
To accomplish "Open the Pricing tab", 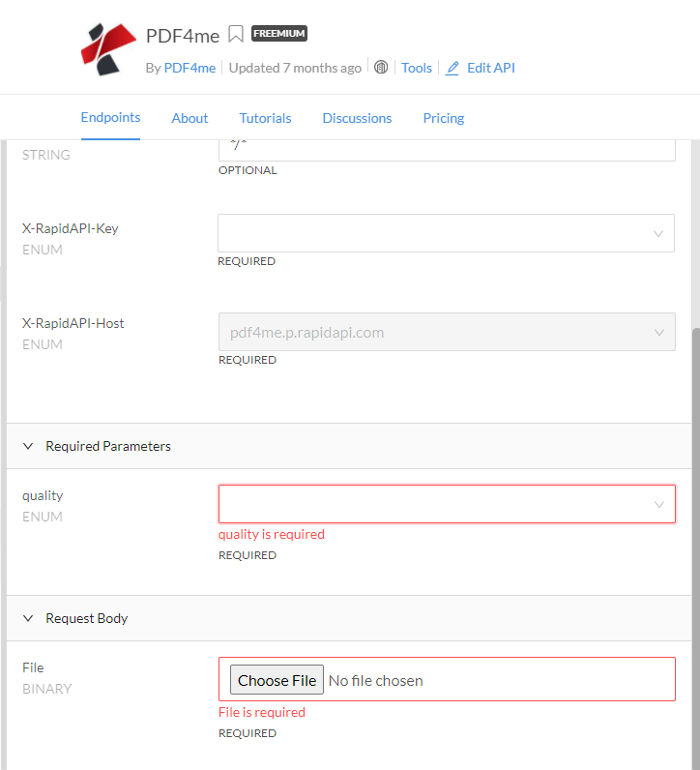I will coord(444,118).
